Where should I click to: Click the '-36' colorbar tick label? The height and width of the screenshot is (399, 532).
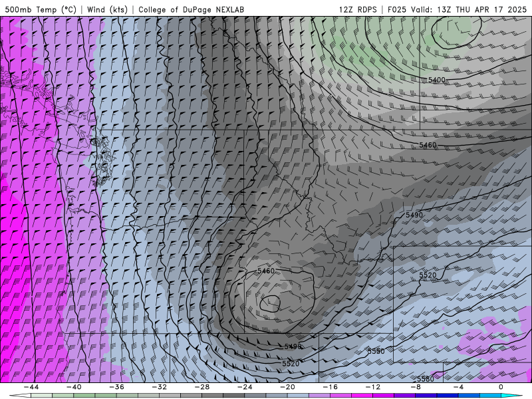[x=116, y=387]
